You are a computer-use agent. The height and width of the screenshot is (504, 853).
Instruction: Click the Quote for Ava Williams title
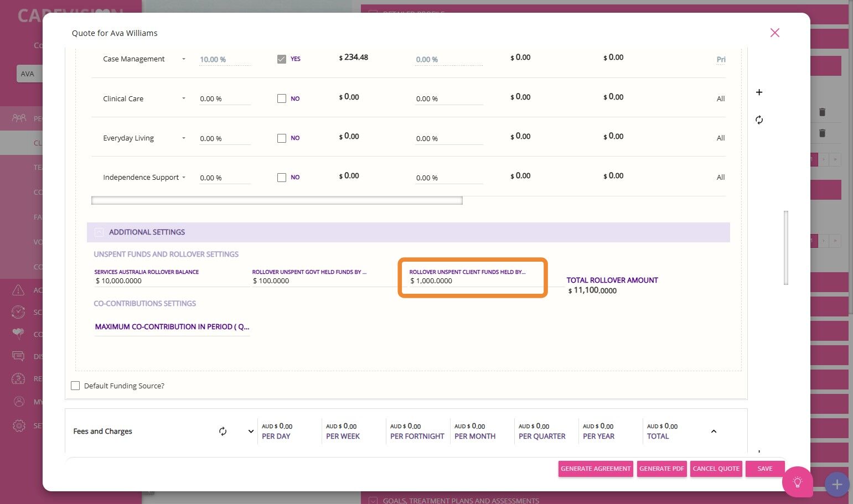pos(115,33)
